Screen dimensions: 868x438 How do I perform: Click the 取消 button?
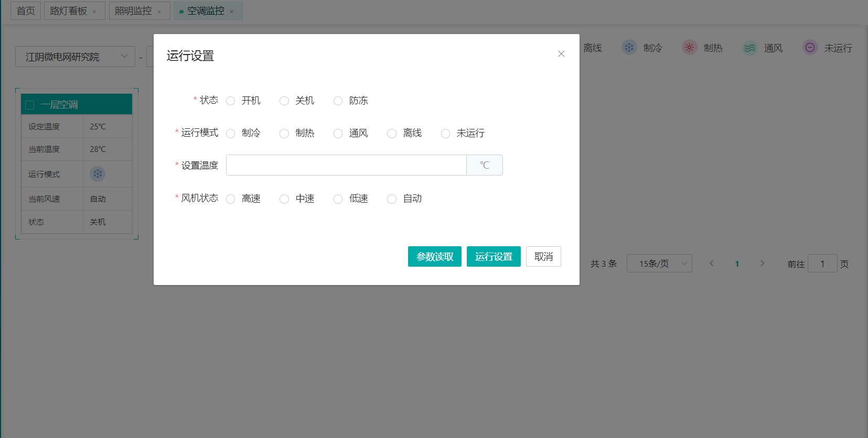click(x=543, y=257)
